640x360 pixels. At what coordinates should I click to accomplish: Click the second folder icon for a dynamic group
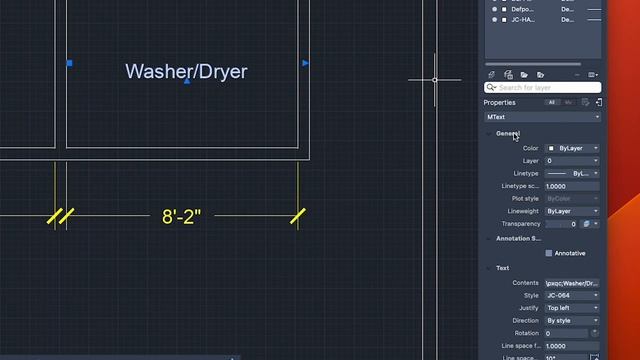[x=540, y=75]
